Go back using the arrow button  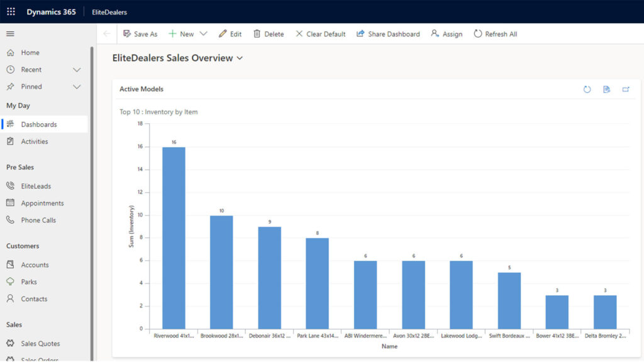coord(107,34)
